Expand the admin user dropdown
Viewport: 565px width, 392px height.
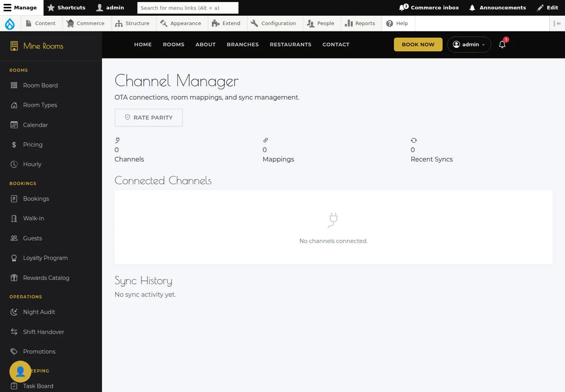click(469, 44)
